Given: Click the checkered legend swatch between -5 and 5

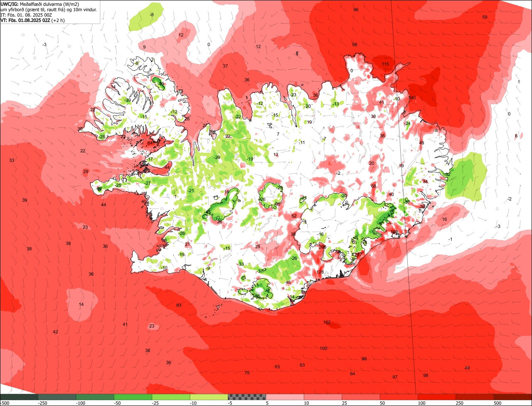Looking at the screenshot, I should pos(247,397).
